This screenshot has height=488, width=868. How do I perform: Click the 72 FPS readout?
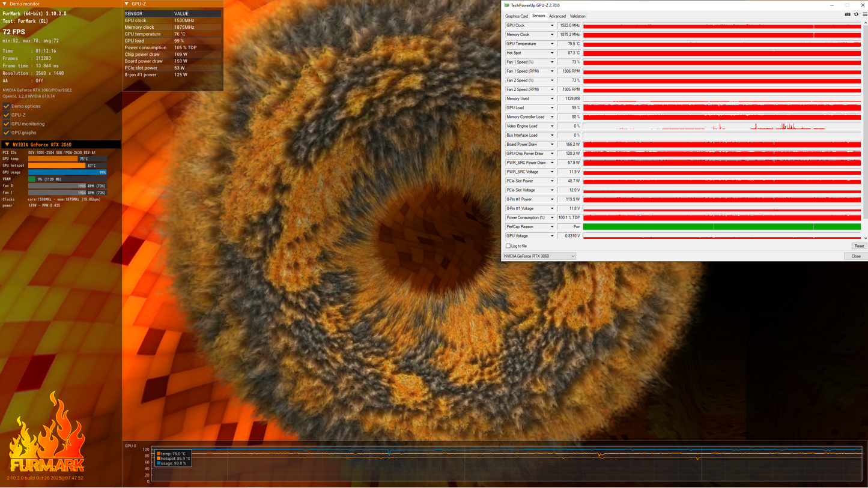pyautogui.click(x=14, y=31)
